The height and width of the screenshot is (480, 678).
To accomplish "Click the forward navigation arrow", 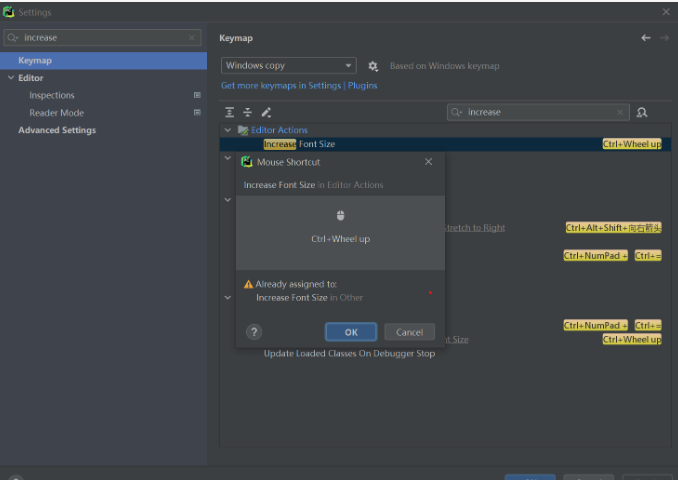I will (664, 38).
